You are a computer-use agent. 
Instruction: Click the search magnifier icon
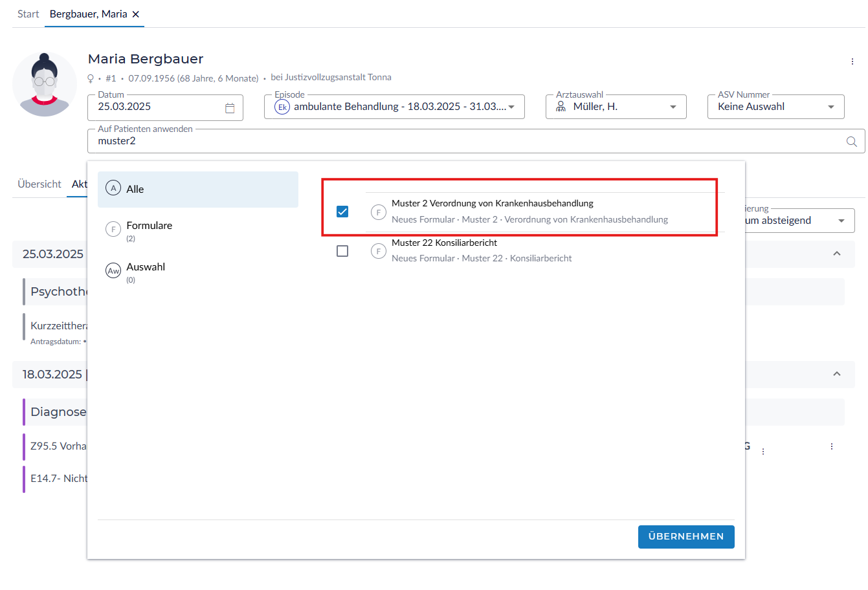point(851,142)
